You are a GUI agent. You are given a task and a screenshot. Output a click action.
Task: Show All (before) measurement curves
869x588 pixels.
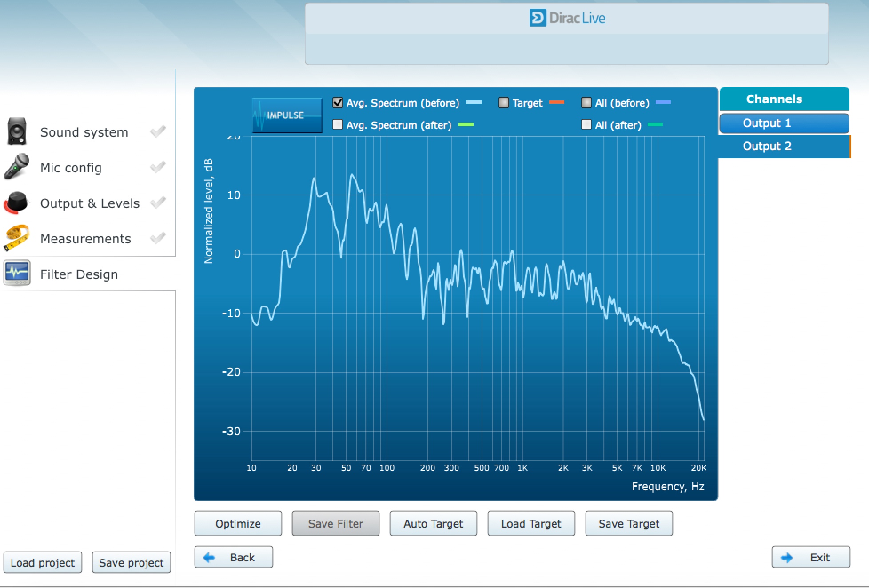[586, 103]
